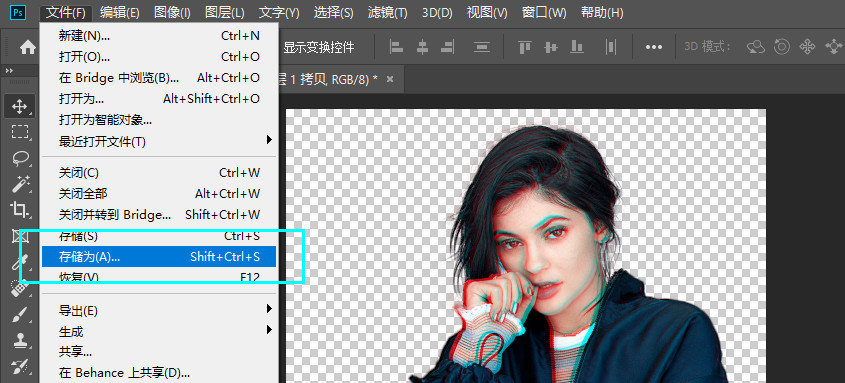Screen dimensions: 845x383
Task: Open the 帮助(H) menu
Action: [x=602, y=12]
